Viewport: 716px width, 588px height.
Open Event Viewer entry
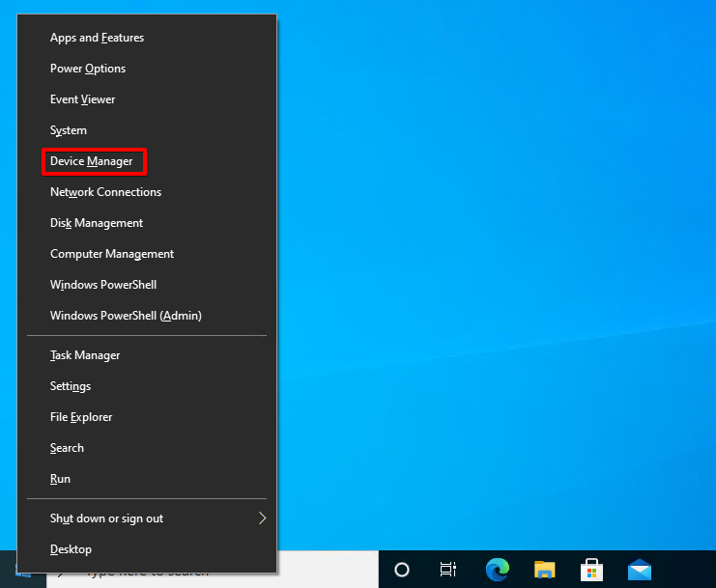click(82, 99)
